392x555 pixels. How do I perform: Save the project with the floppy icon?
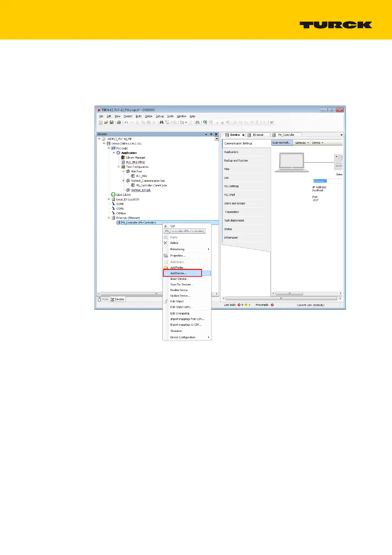111,122
